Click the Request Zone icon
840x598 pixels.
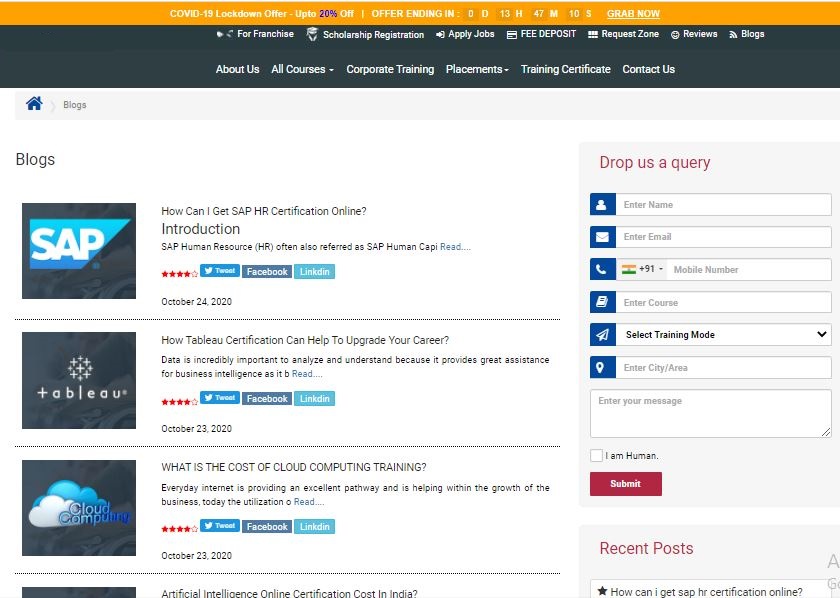pos(593,35)
